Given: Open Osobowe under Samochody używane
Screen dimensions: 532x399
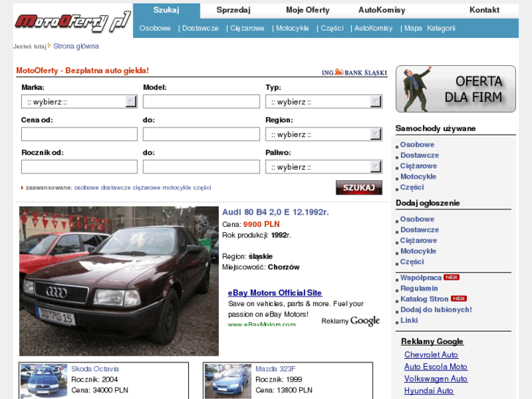Looking at the screenshot, I should (x=417, y=145).
